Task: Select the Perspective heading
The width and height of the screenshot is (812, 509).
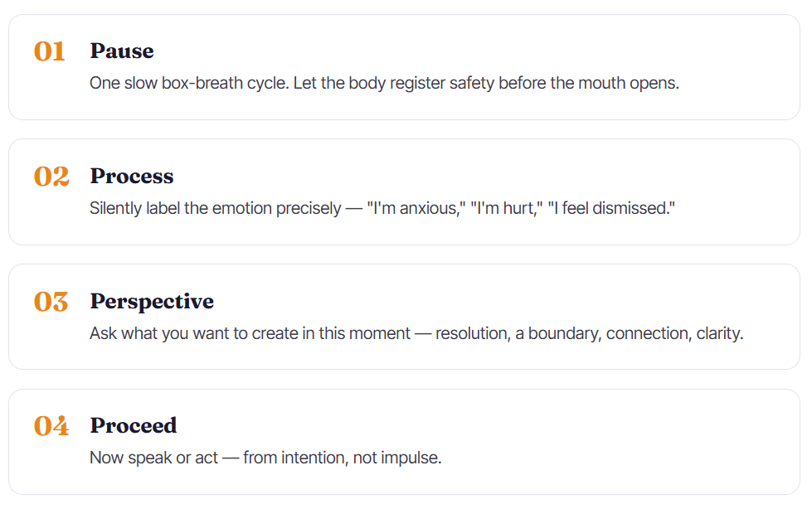Action: (152, 302)
